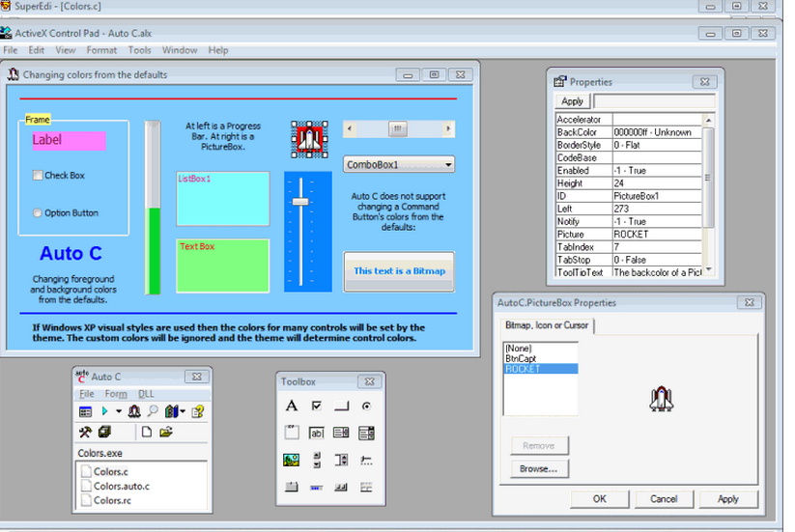Expand the ComboBox1 dropdown

point(447,165)
